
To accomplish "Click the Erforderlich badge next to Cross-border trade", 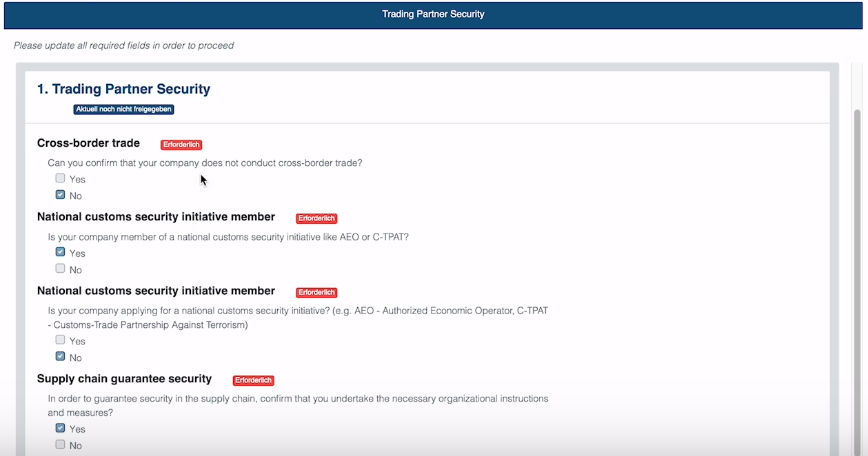I will pos(181,145).
